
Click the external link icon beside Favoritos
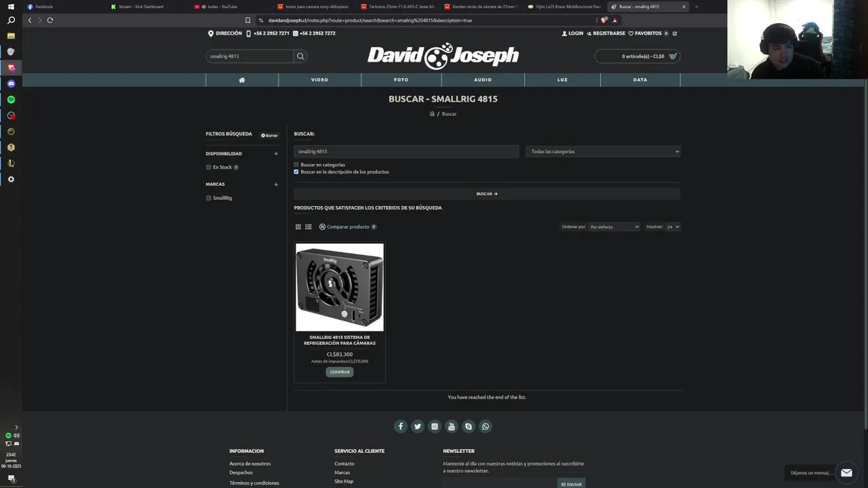coord(675,33)
